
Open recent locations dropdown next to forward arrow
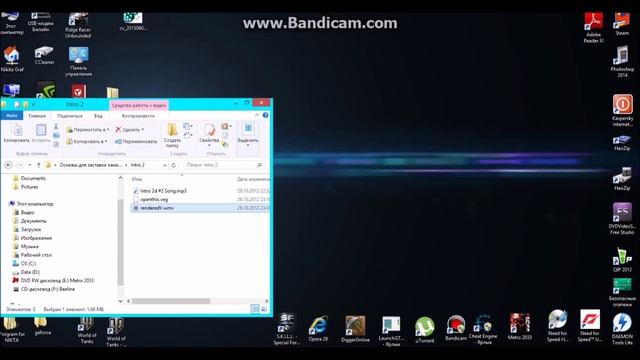[29, 165]
